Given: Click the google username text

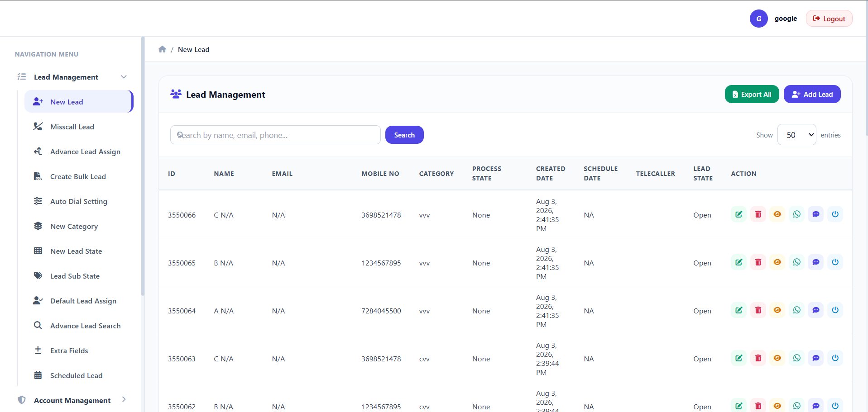Looking at the screenshot, I should click(x=786, y=19).
